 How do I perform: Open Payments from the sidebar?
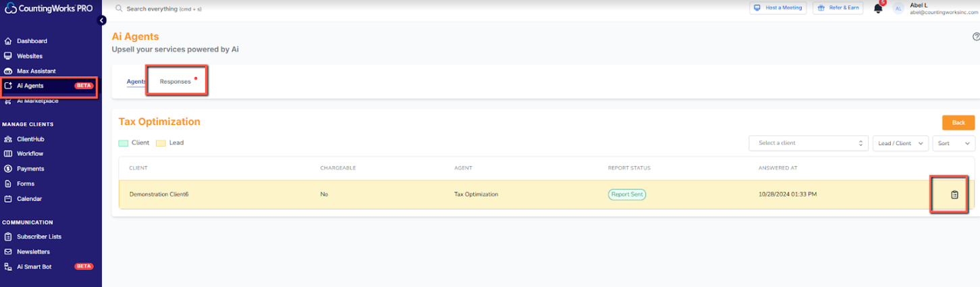click(30, 169)
